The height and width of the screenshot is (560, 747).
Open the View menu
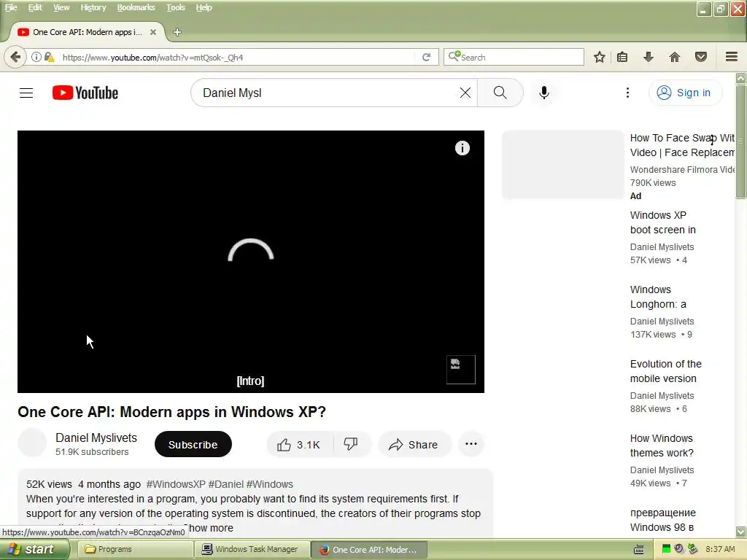(x=61, y=7)
